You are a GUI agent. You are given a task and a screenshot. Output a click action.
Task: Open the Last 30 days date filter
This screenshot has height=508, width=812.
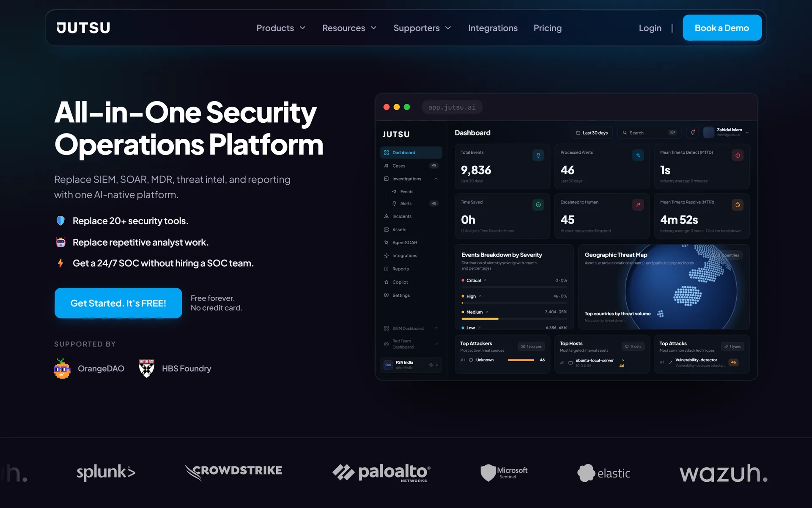(x=592, y=133)
